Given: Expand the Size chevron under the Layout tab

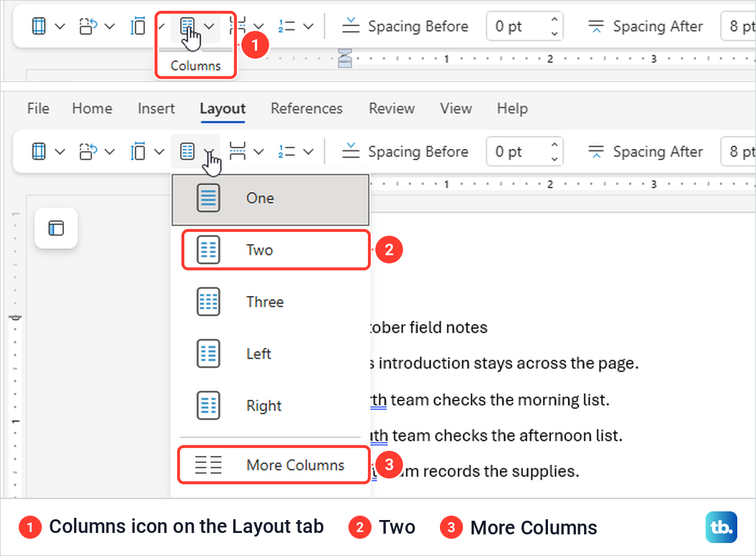Looking at the screenshot, I should pyautogui.click(x=159, y=152).
